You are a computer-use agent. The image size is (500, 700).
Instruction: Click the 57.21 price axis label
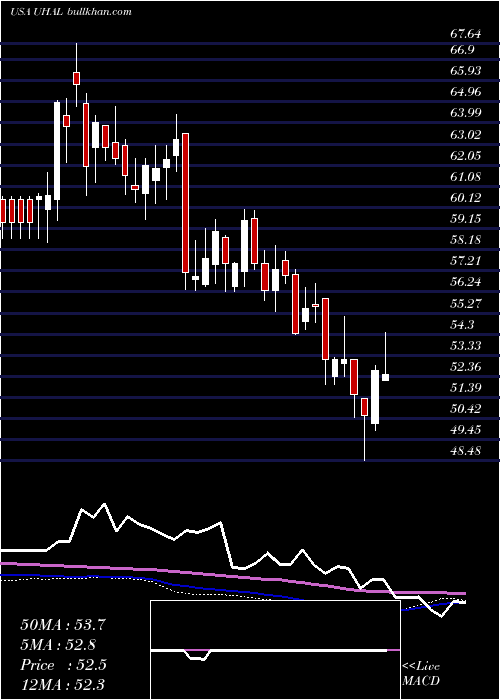tap(466, 261)
